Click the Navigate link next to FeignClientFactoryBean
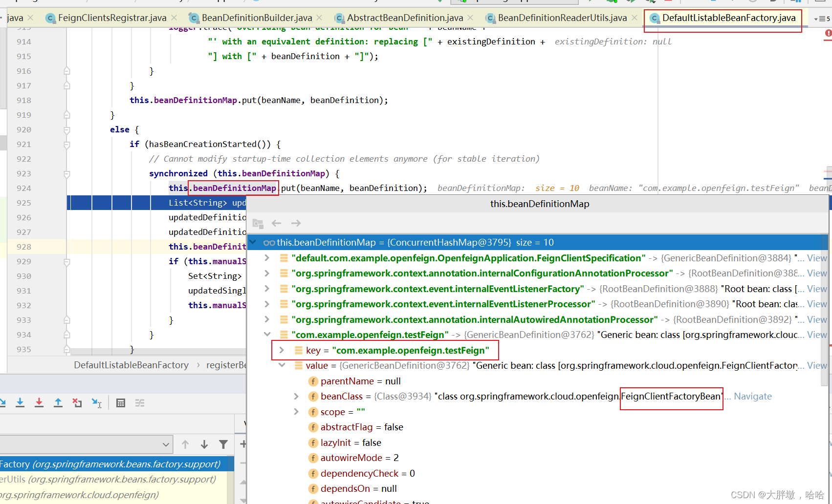This screenshot has width=832, height=504. pyautogui.click(x=753, y=396)
